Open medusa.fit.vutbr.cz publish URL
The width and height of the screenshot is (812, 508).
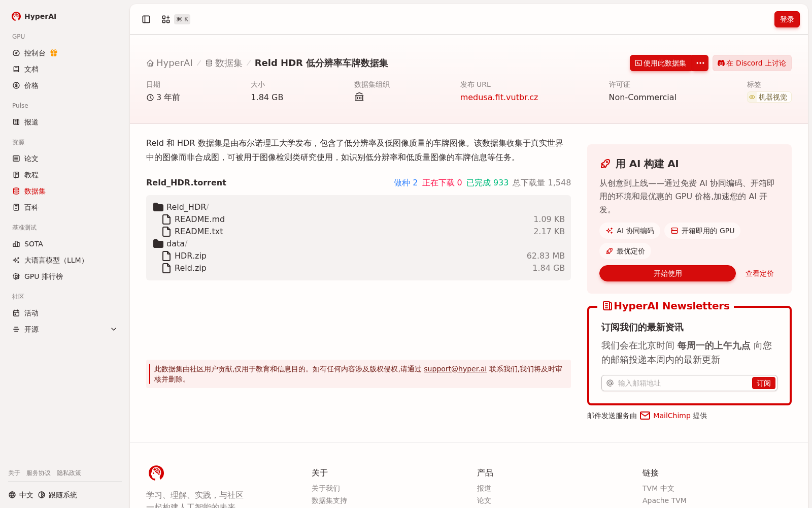pyautogui.click(x=499, y=97)
